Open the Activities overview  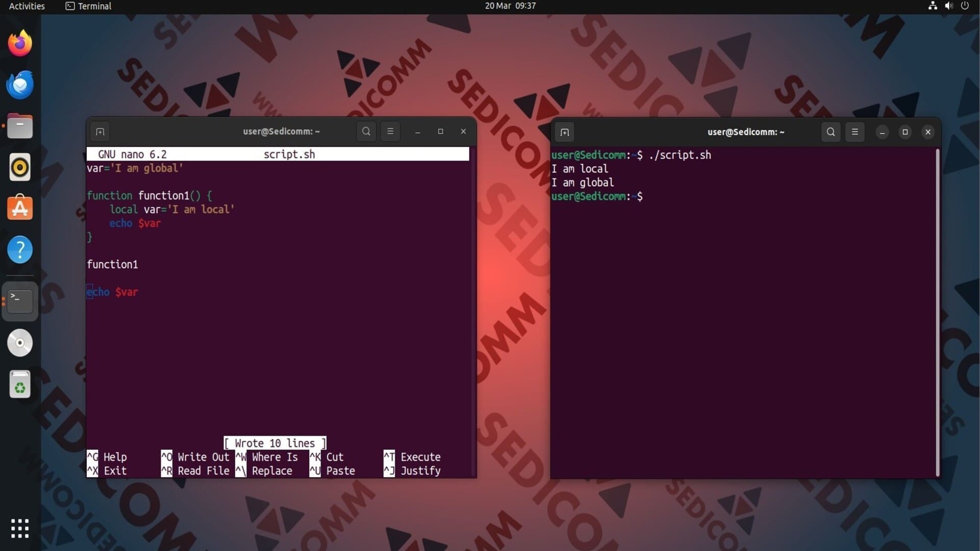click(x=27, y=6)
